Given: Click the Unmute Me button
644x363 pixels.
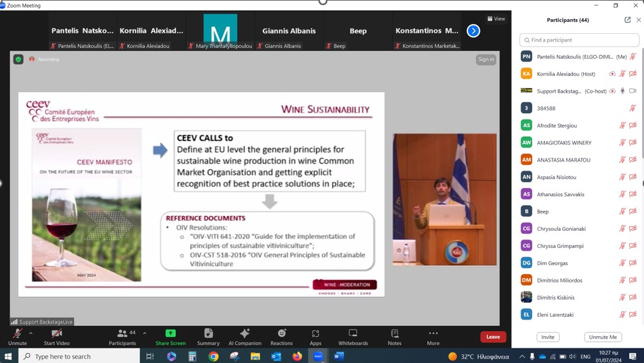Looking at the screenshot, I should tap(603, 337).
